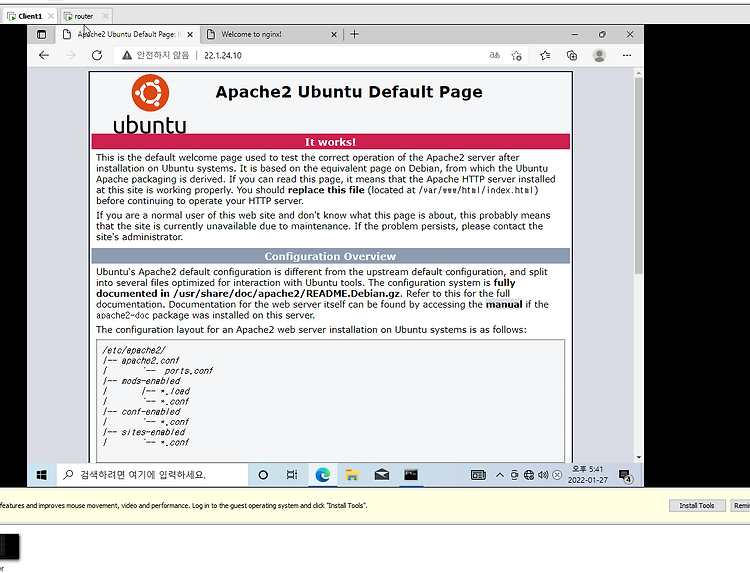Click the not-secure warning triangle icon
This screenshot has width=750, height=573.
[x=127, y=55]
